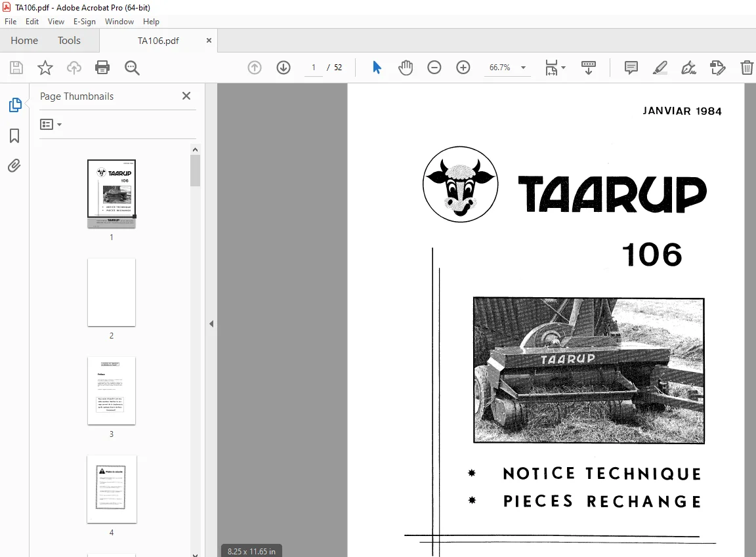This screenshot has height=557, width=756.
Task: Click the scrolling mode keyboard-arrow icon
Action: pyautogui.click(x=588, y=68)
